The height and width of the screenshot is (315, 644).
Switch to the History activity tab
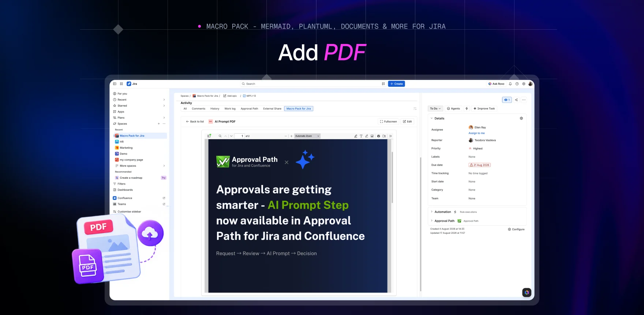coord(215,109)
